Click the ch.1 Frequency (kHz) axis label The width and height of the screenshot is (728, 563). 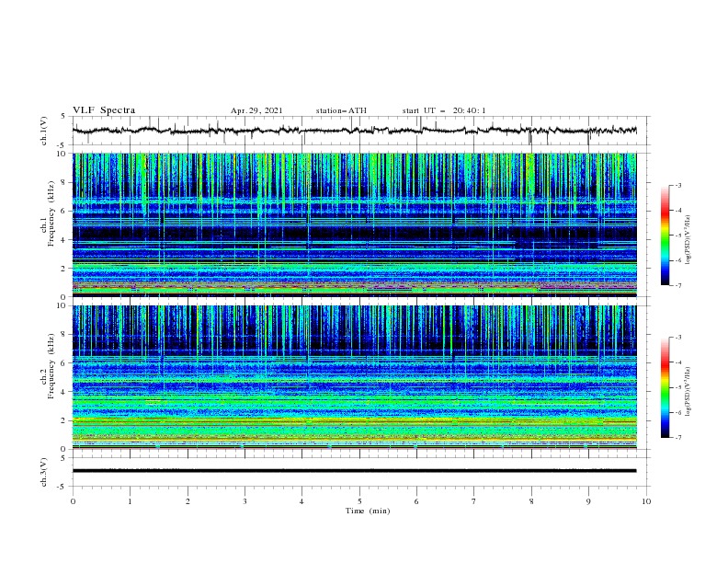pos(48,213)
